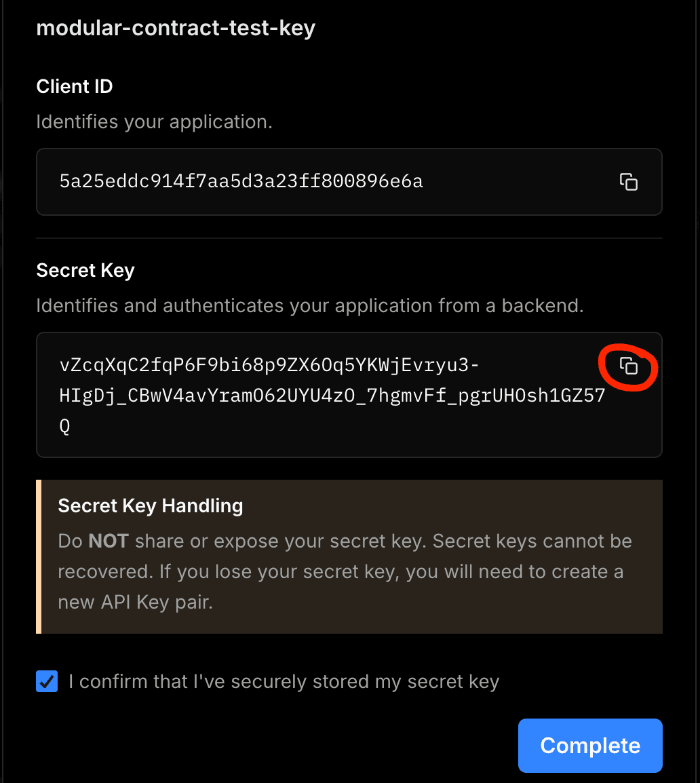The image size is (700, 783).
Task: Click the Secret Key section heading
Action: (85, 270)
